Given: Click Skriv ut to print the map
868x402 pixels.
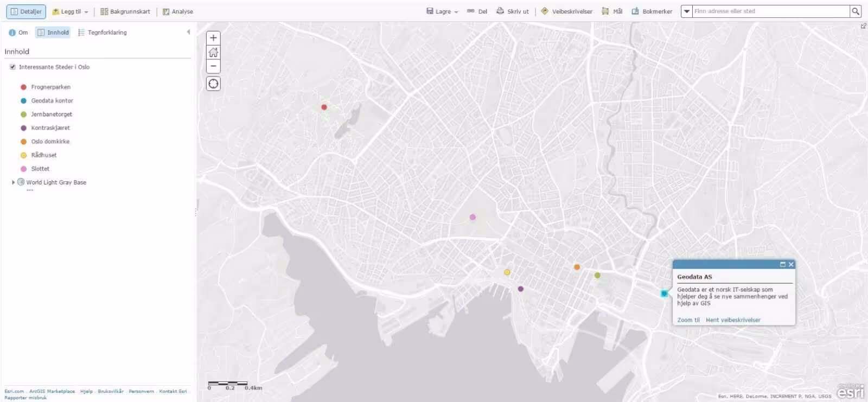Looking at the screenshot, I should coord(513,11).
